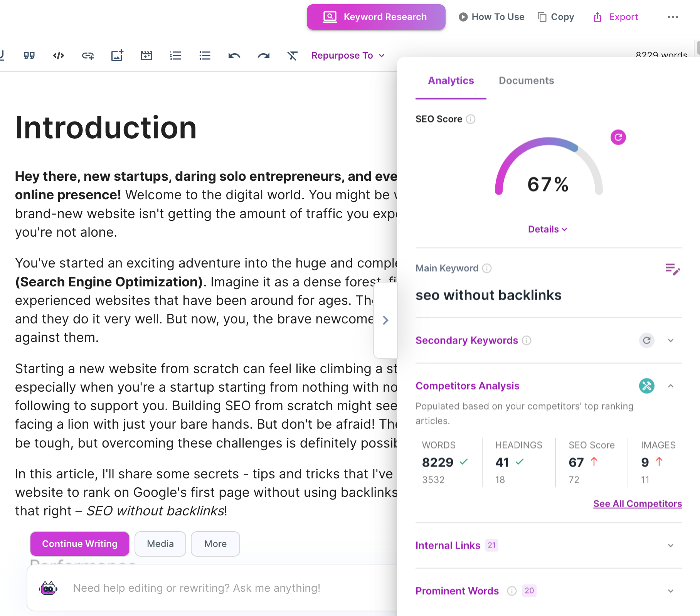Expand the SEO Score Details

(548, 229)
